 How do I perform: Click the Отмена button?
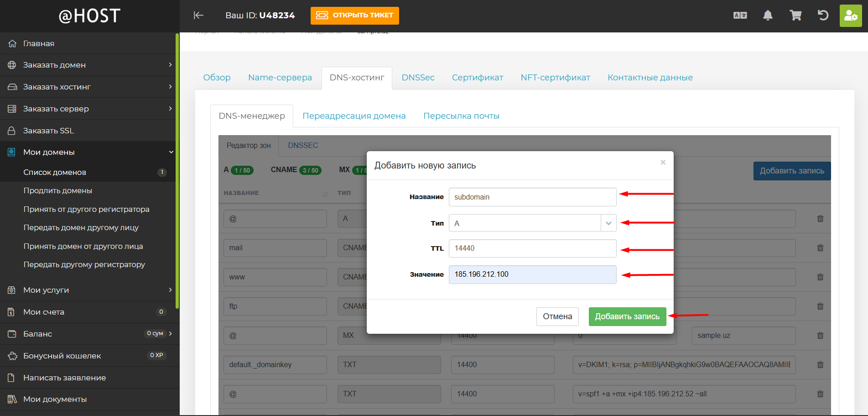point(557,316)
